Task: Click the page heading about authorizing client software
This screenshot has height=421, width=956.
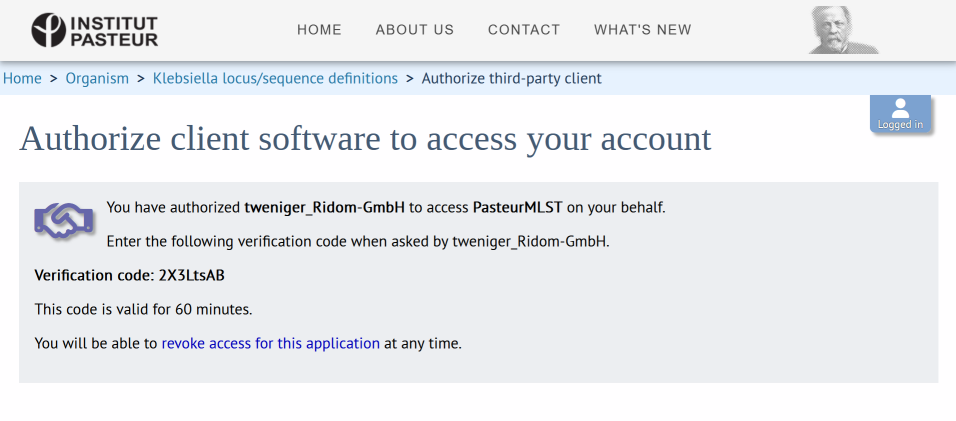Action: (x=365, y=139)
